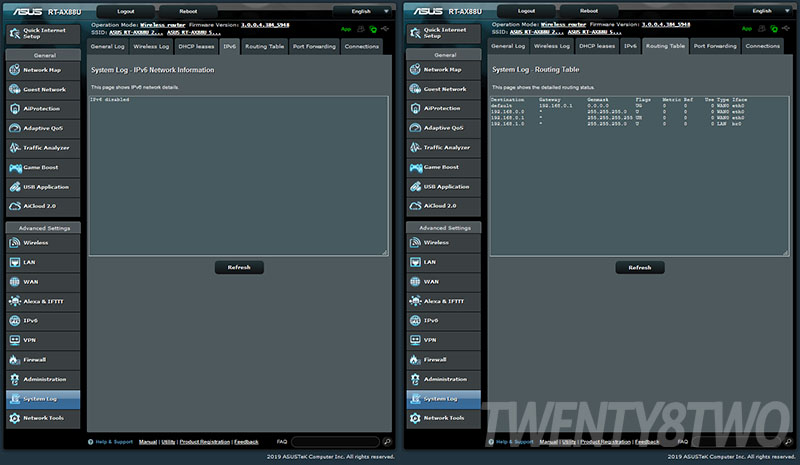Open IPv6 sidebar icon in right window
This screenshot has width=800, height=465.
[415, 321]
